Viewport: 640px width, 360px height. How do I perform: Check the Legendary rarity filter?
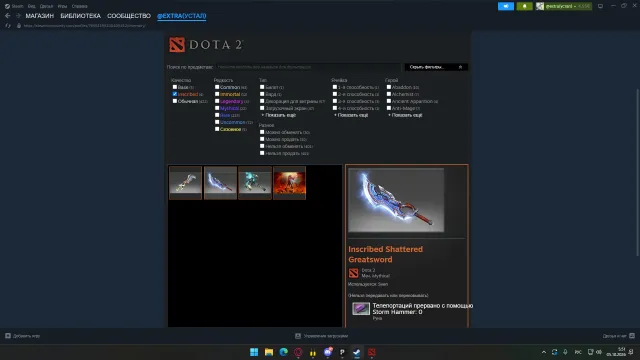coord(217,101)
